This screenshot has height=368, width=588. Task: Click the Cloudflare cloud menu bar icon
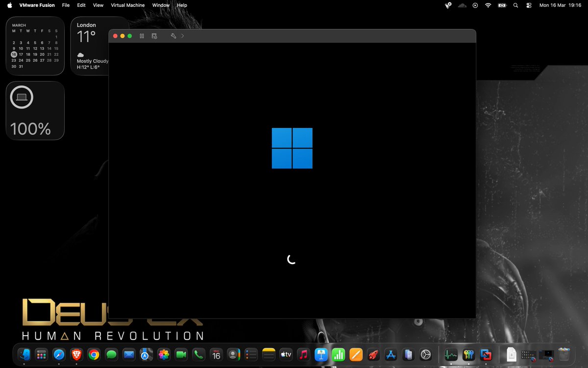[x=462, y=5]
